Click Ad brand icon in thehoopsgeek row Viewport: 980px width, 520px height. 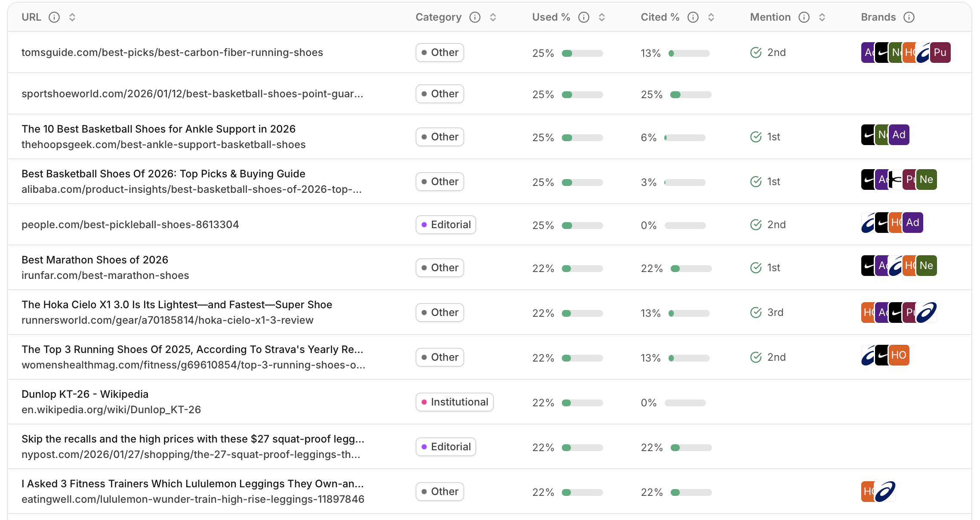tap(899, 135)
